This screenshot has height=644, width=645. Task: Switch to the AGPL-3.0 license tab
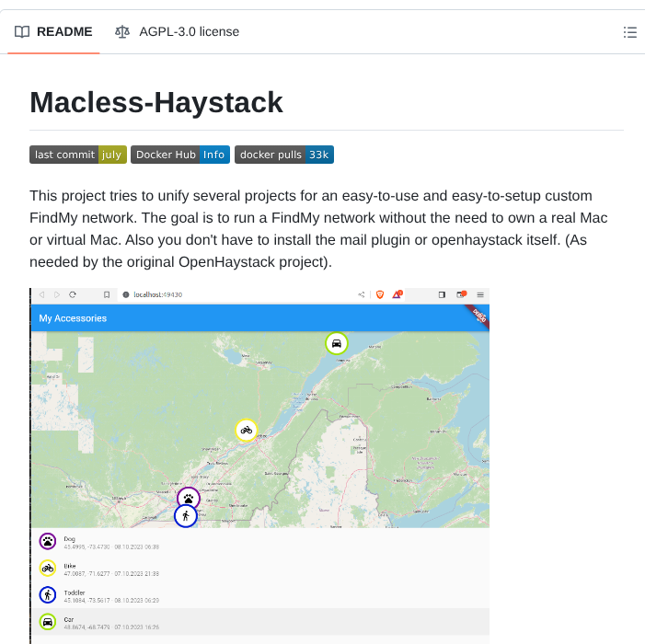pyautogui.click(x=177, y=31)
